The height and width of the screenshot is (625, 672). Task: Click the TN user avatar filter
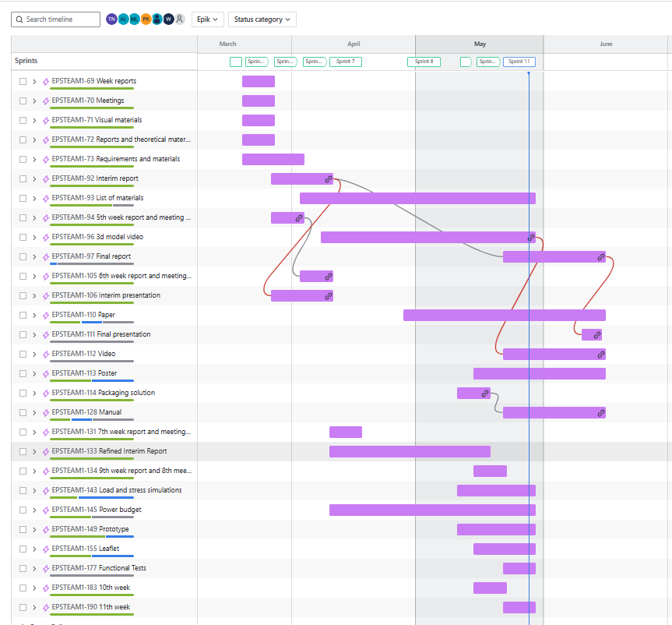(111, 19)
